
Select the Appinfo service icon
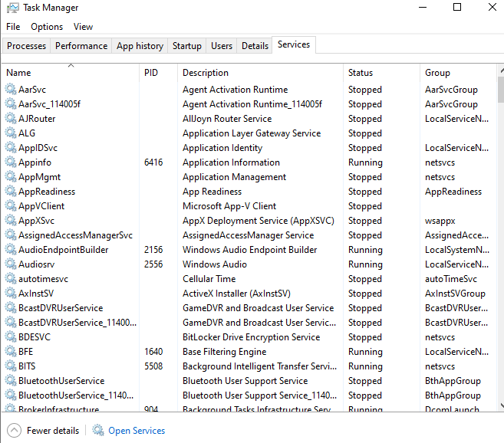coord(11,162)
